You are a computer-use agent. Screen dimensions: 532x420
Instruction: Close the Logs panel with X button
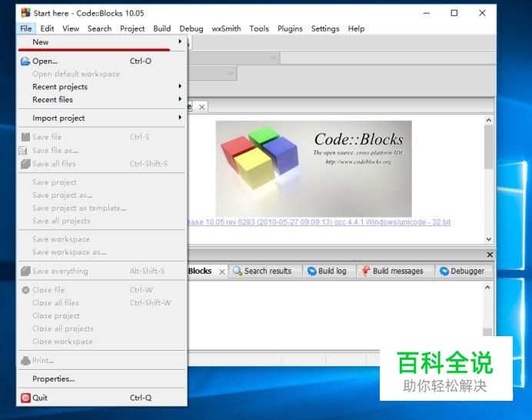[x=490, y=255]
